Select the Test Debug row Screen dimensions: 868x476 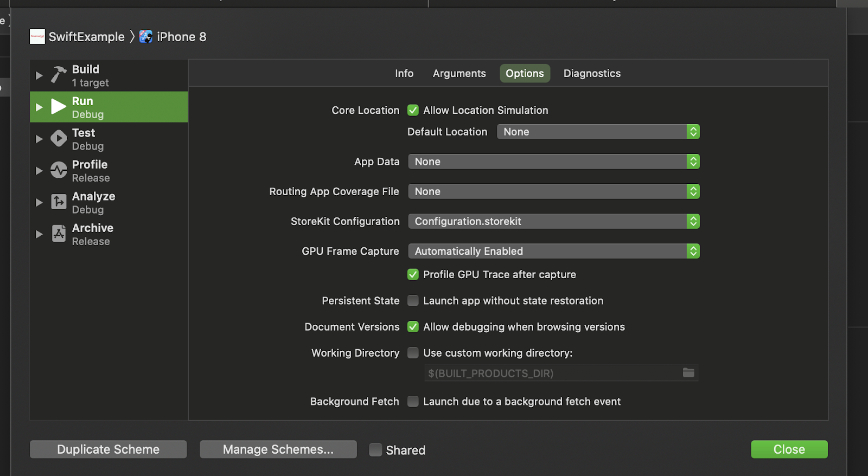[109, 139]
